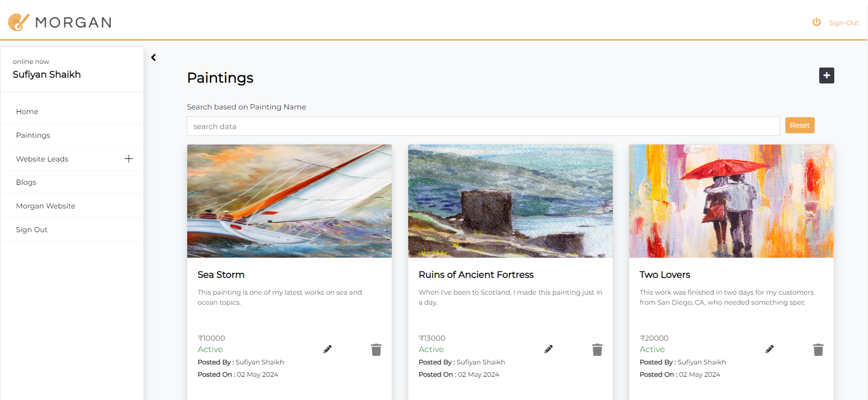Open the Paintings section in the sidebar
The image size is (868, 400).
pyautogui.click(x=33, y=135)
